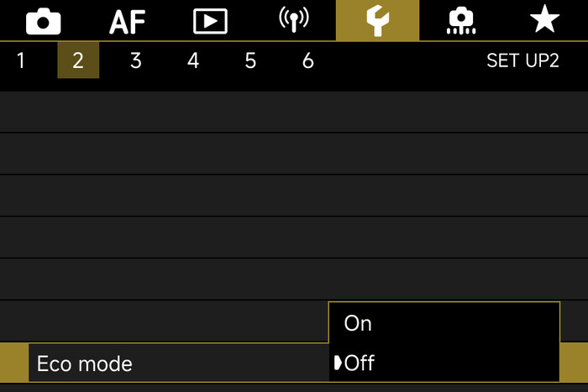This screenshot has height=392, width=588.
Task: Switch to set-up page 3
Action: coord(135,61)
